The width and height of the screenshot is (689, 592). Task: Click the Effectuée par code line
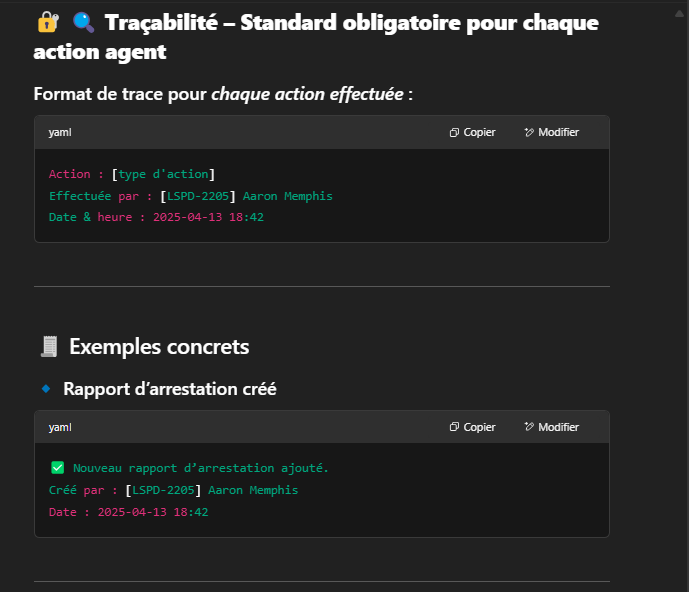click(x=190, y=196)
